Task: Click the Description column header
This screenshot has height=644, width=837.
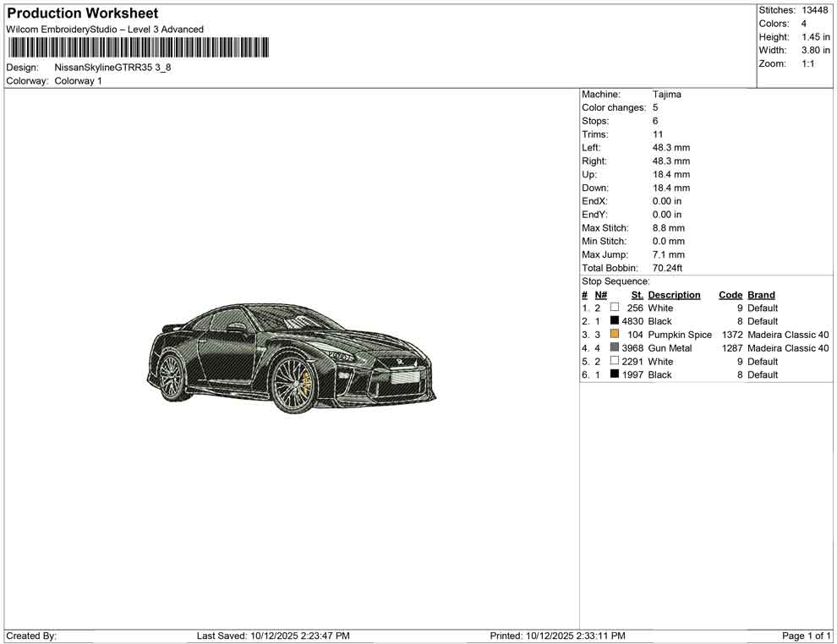Action: 674,295
